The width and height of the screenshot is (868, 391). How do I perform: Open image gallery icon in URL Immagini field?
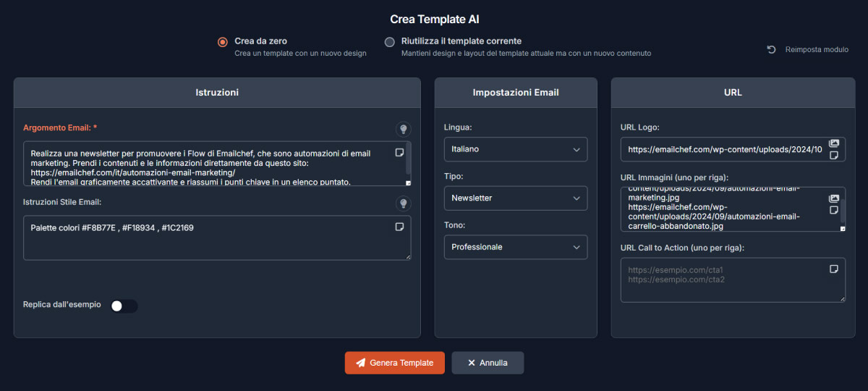833,198
